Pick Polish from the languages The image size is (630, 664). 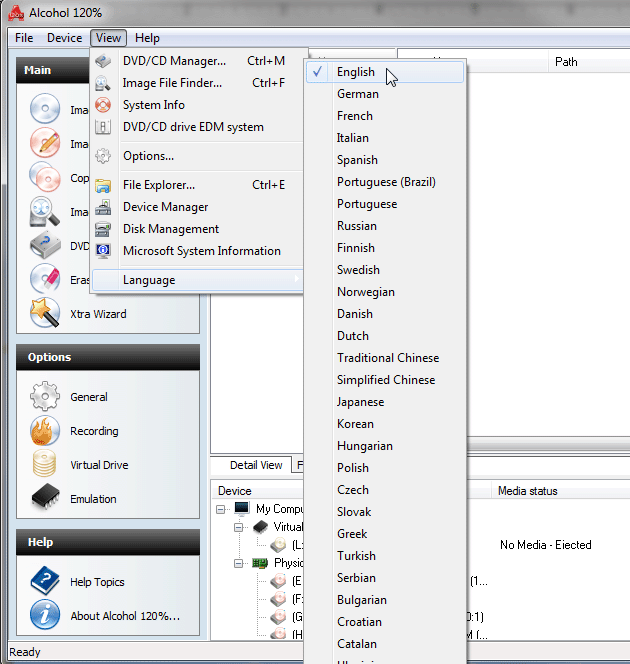385,468
